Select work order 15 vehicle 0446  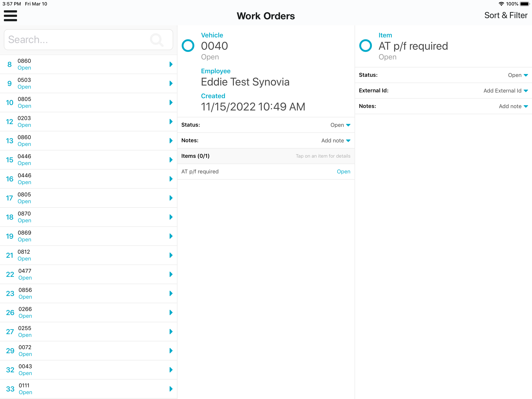pyautogui.click(x=89, y=160)
